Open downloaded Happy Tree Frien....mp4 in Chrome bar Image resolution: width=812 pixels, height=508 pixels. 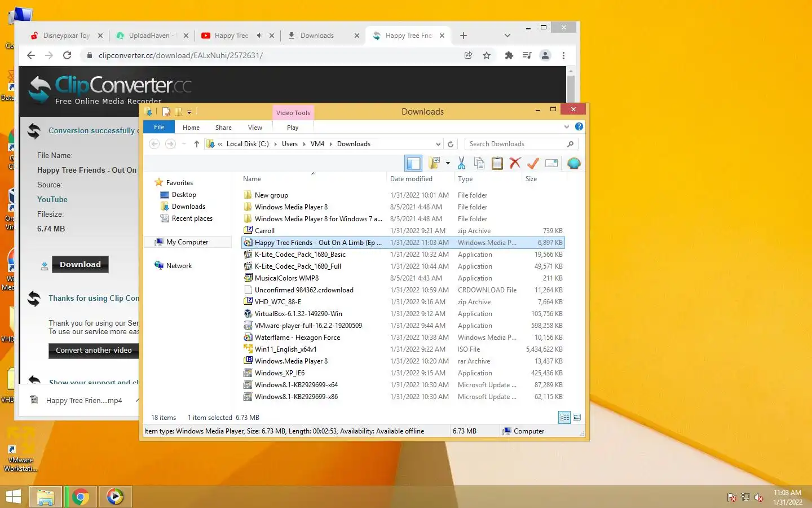click(84, 400)
